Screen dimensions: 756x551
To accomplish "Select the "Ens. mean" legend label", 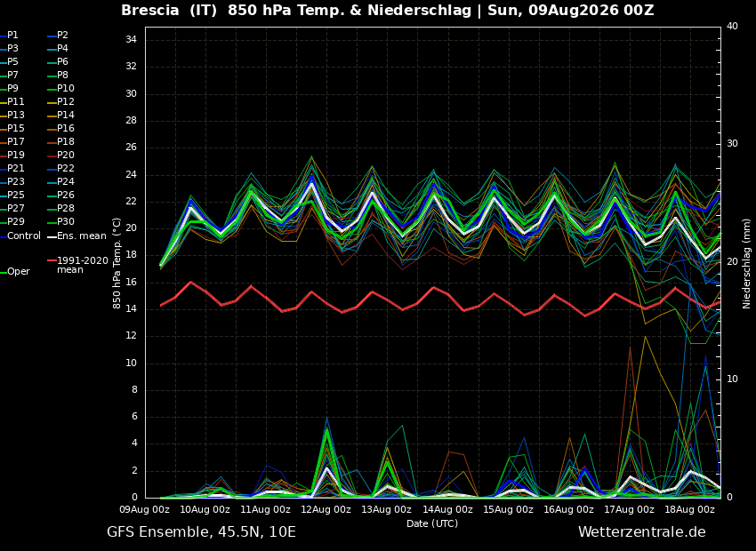I will 82,236.
